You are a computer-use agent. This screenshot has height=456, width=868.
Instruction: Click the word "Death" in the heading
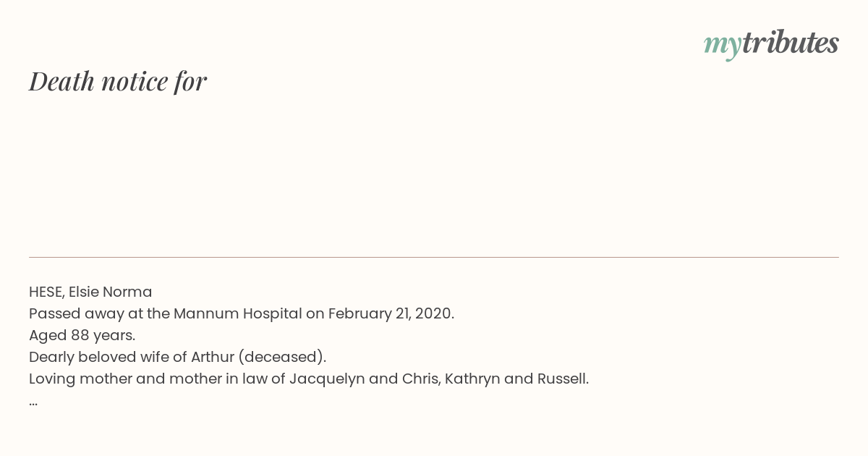point(62,81)
